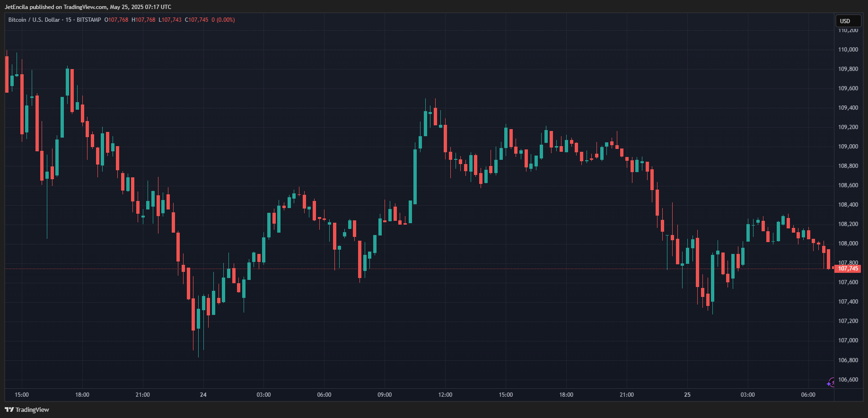Click the BITSTAMP exchange label
868x418 pixels.
[x=89, y=20]
